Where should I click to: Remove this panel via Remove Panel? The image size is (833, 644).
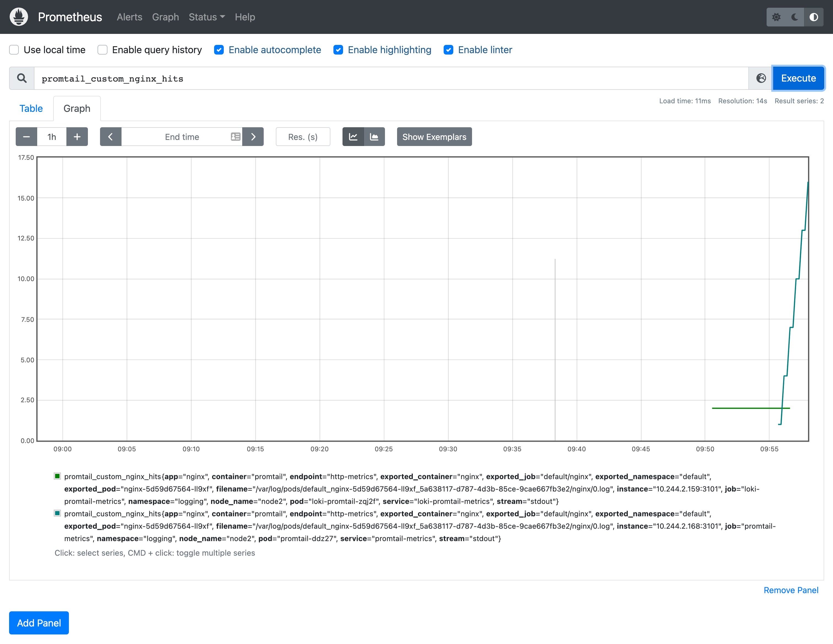(x=791, y=590)
